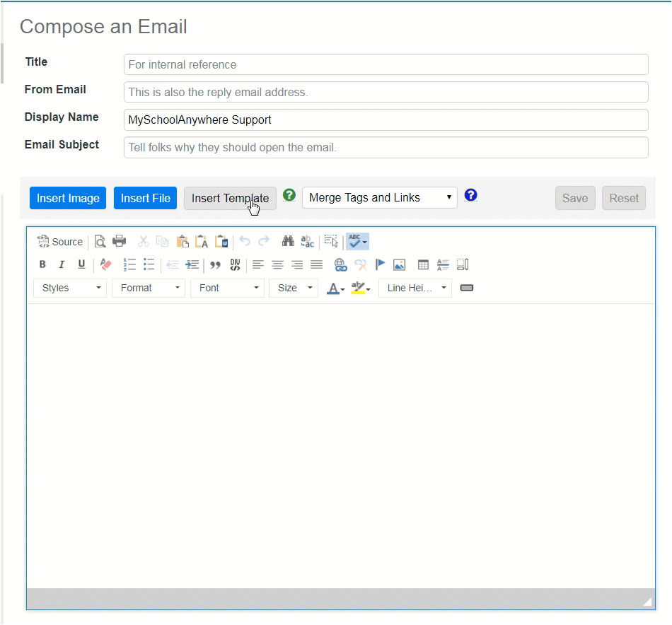The width and height of the screenshot is (672, 625).
Task: Toggle Source code view
Action: coord(60,242)
